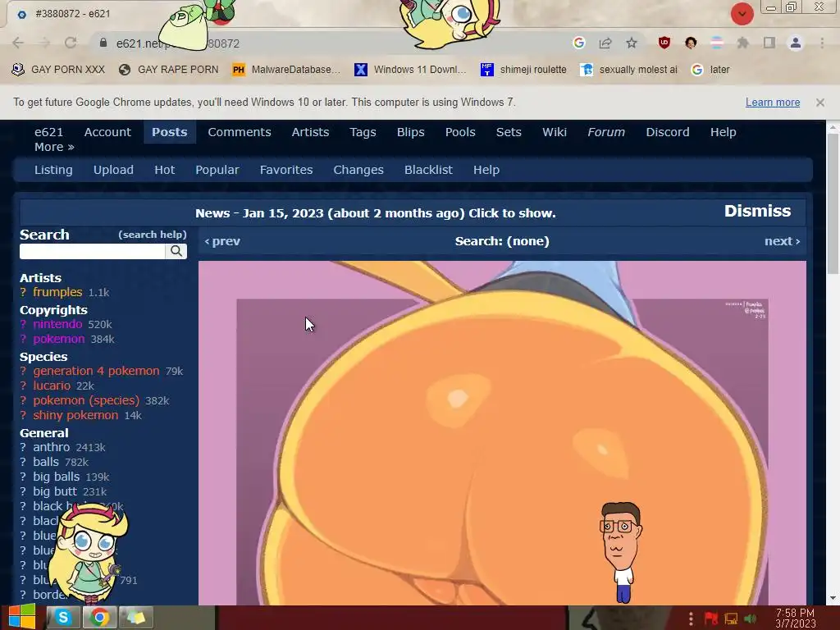Open the Blips page
Image resolution: width=840 pixels, height=630 pixels.
click(410, 132)
